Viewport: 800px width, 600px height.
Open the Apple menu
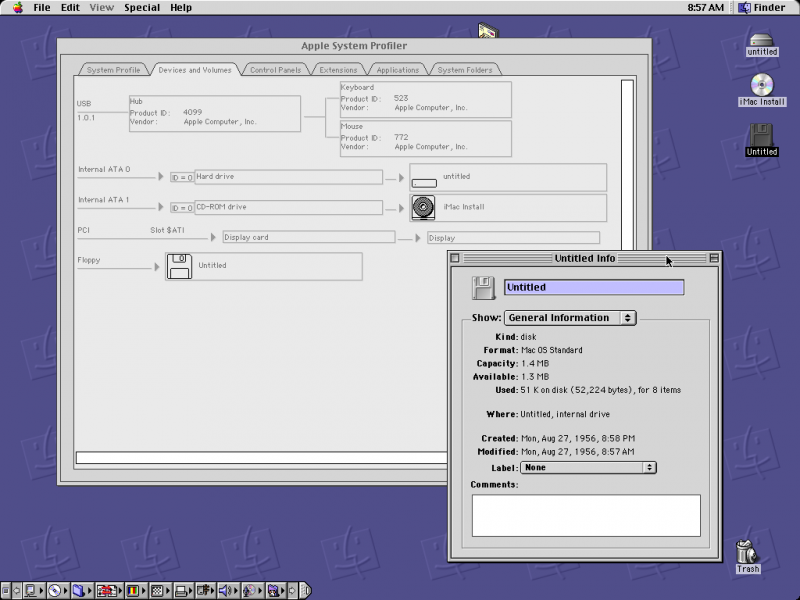(x=18, y=8)
